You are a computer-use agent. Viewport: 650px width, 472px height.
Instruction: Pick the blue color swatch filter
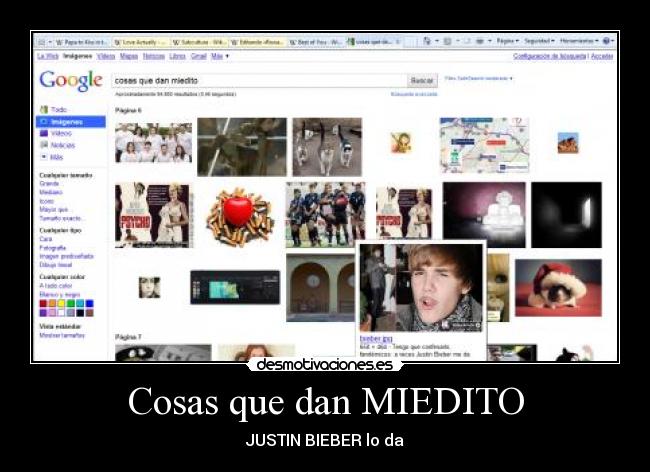tap(90, 303)
